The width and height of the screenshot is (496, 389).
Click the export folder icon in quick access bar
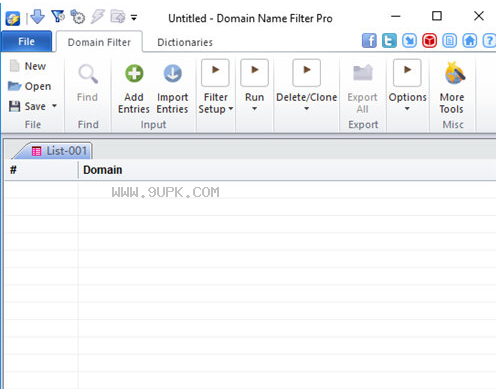118,16
